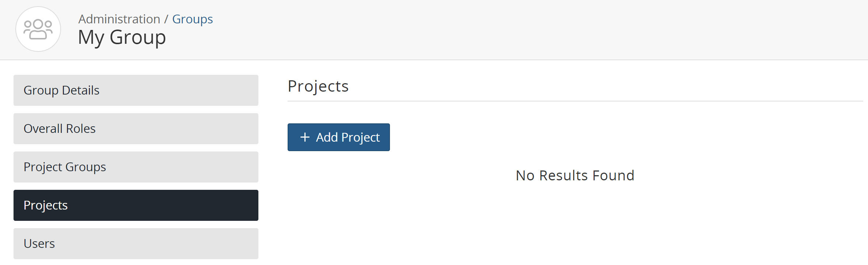The height and width of the screenshot is (265, 868).
Task: Click the blank header area beside My Group
Action: click(512, 30)
